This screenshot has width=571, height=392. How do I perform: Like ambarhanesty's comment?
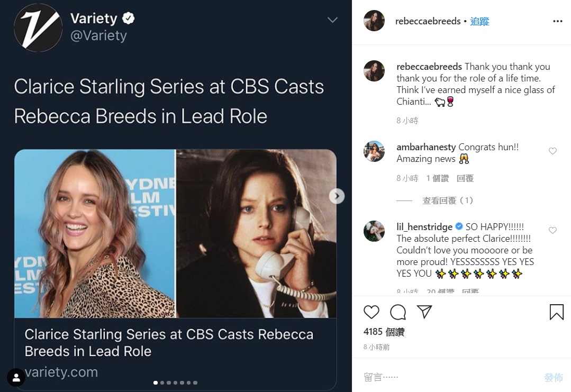coord(552,151)
